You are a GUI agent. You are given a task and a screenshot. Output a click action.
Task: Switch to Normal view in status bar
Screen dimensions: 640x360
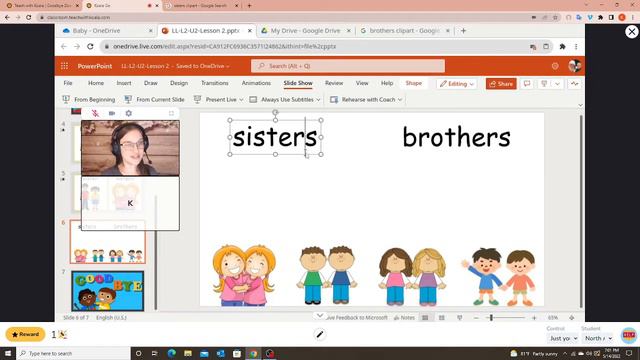[425, 318]
